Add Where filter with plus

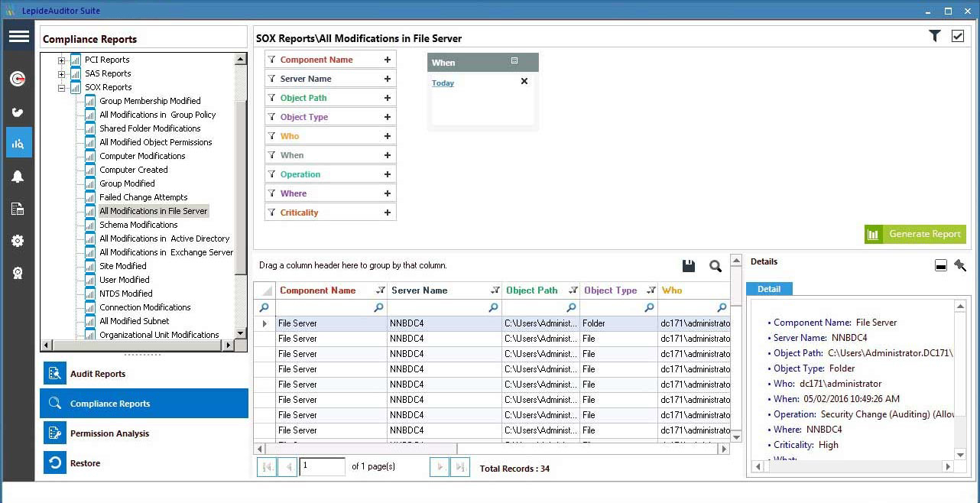pos(388,193)
